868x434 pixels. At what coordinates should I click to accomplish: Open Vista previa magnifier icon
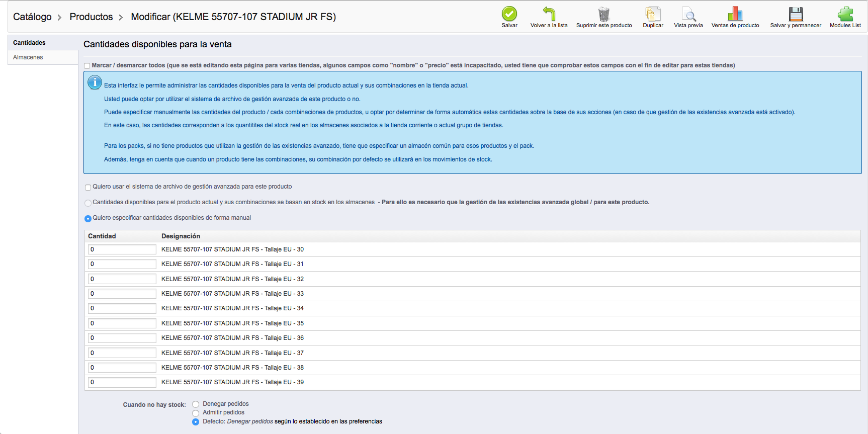(688, 14)
